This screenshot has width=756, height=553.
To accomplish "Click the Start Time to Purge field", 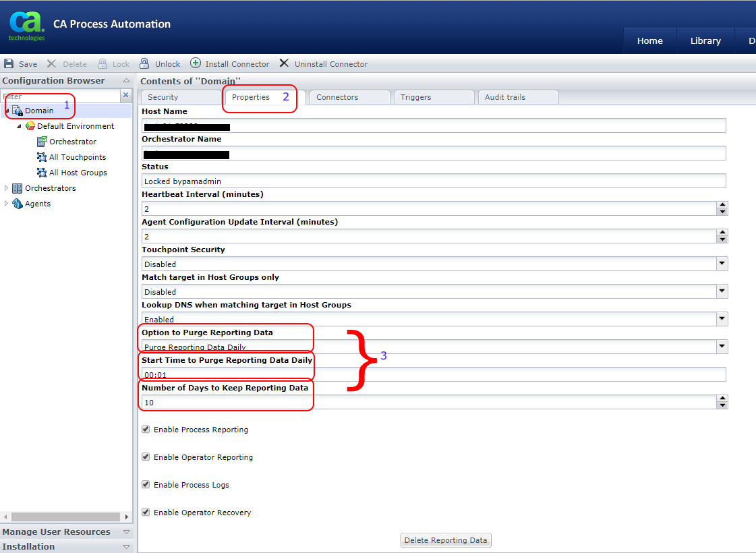I will point(434,374).
